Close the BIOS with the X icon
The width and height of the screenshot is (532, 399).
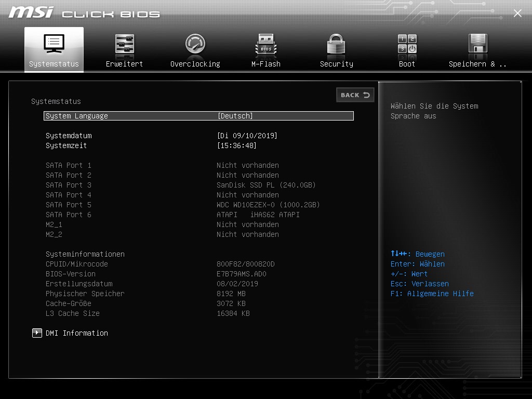(517, 13)
